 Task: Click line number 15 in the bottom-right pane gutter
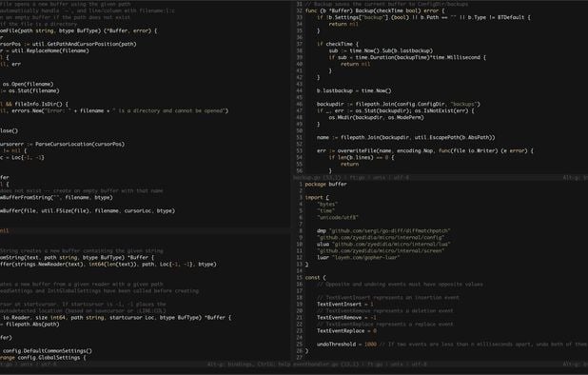[300, 278]
